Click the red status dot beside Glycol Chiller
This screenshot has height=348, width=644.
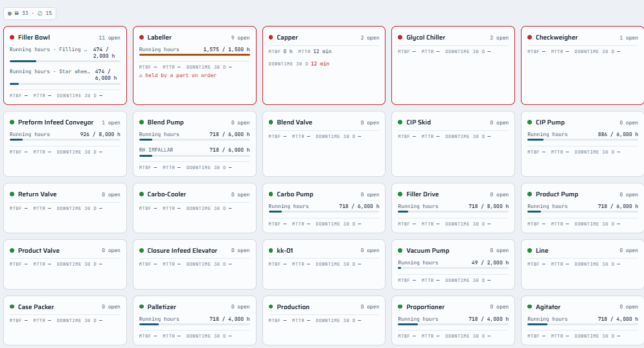coord(400,38)
